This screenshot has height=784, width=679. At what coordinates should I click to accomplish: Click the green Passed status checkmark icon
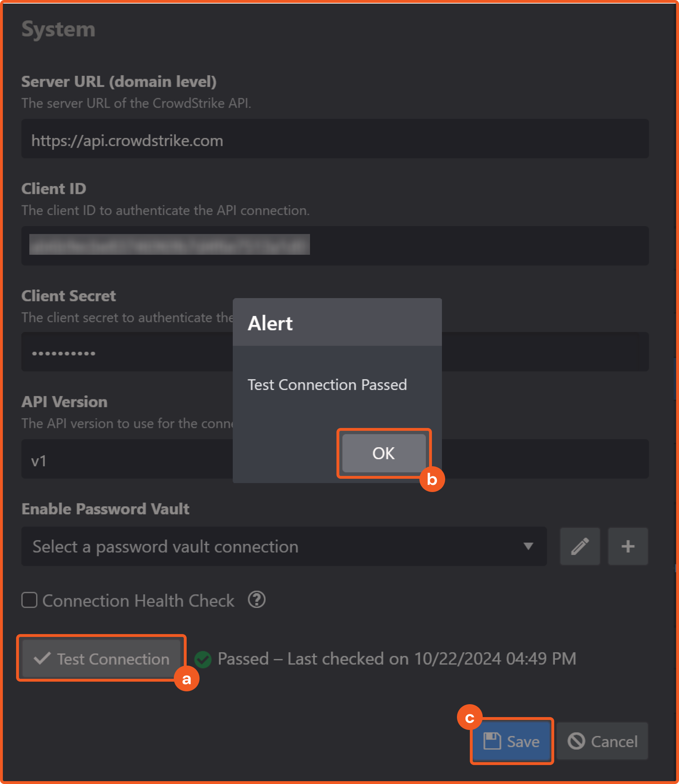pyautogui.click(x=203, y=659)
